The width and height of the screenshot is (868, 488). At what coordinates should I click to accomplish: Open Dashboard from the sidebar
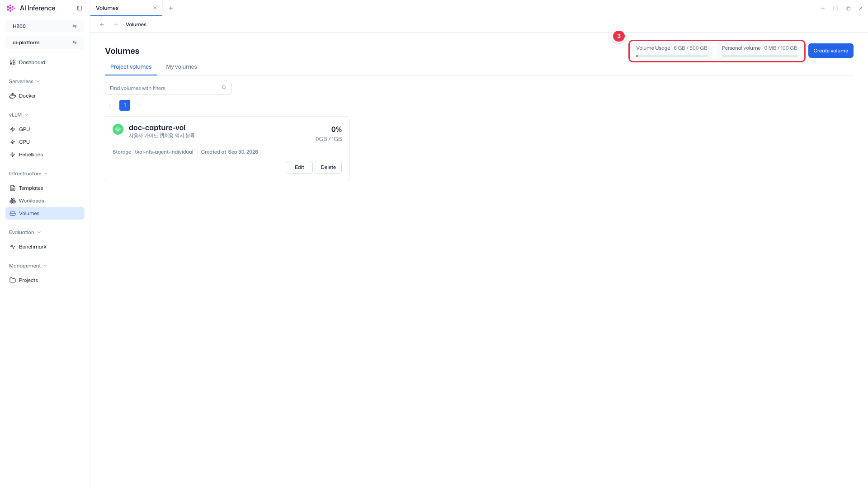(45, 62)
